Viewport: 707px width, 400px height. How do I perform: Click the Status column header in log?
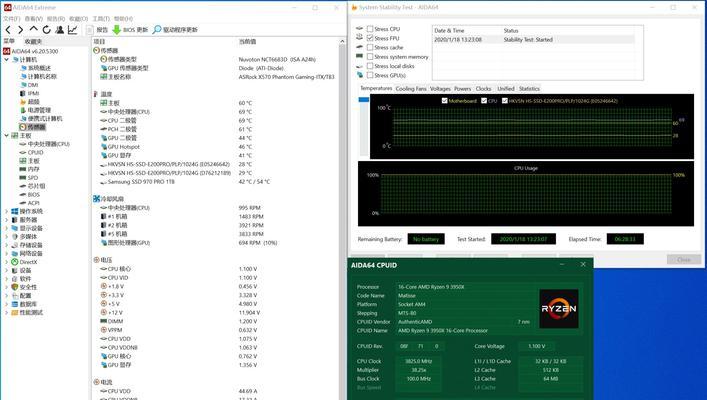click(x=511, y=31)
